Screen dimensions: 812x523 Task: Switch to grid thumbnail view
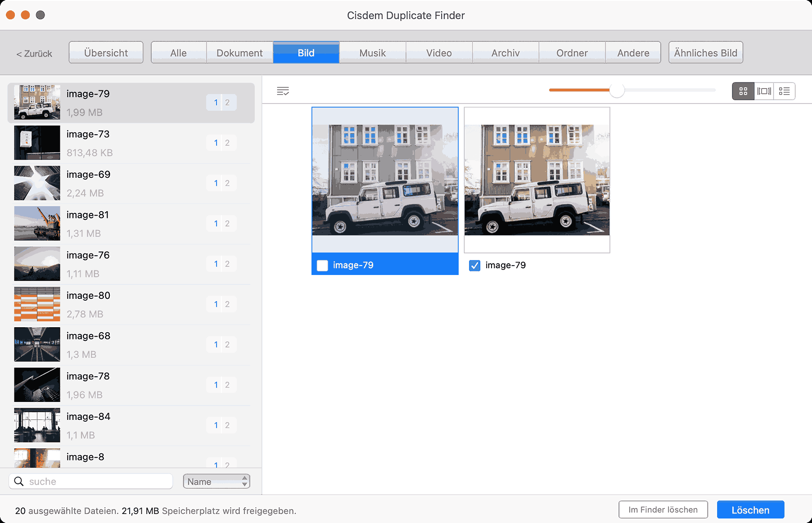pos(743,91)
